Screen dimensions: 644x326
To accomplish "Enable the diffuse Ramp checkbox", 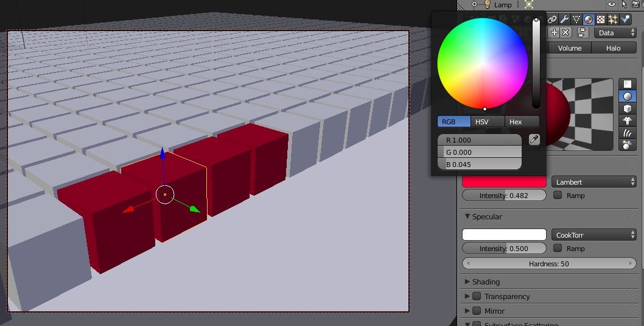I will coord(558,195).
